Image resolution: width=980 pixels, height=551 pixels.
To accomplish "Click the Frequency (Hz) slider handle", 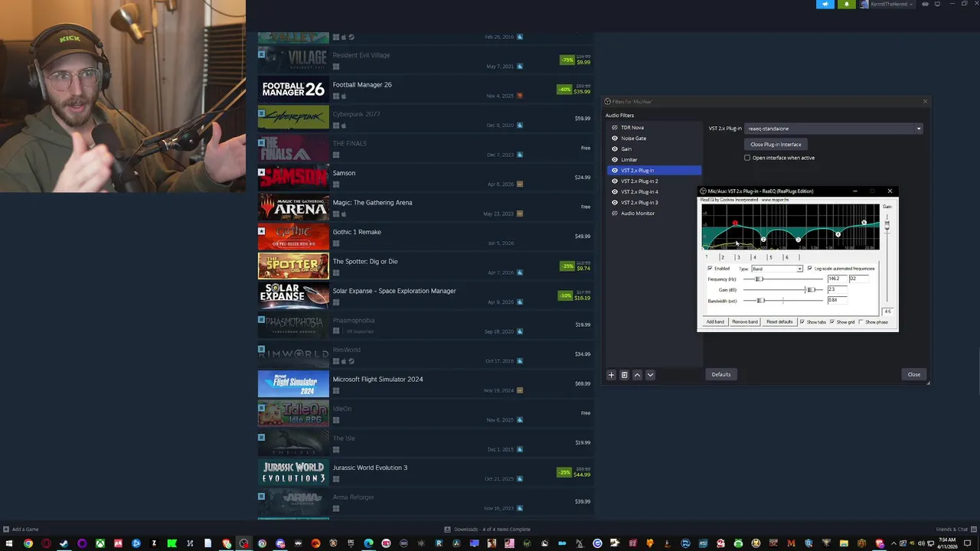I will [759, 279].
